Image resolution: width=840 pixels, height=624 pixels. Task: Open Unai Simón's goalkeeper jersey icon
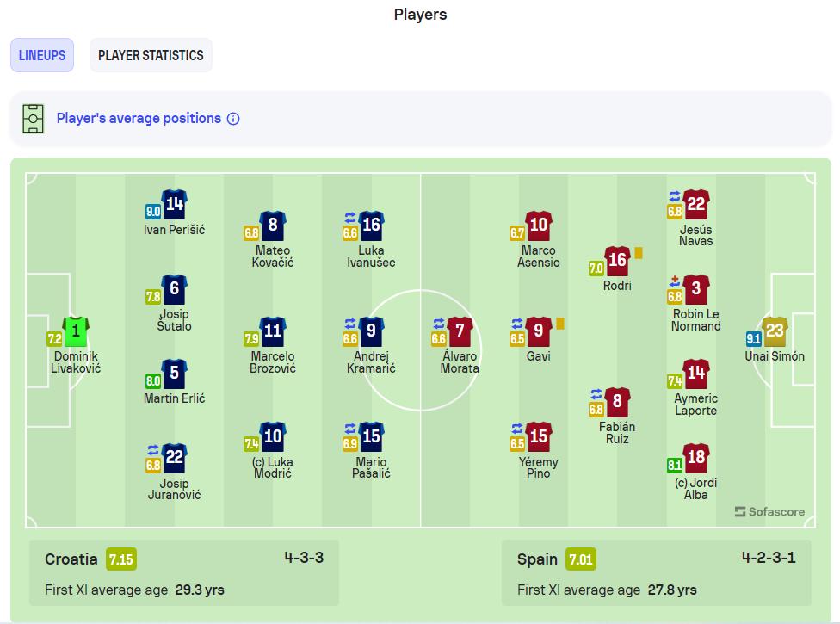pos(775,331)
